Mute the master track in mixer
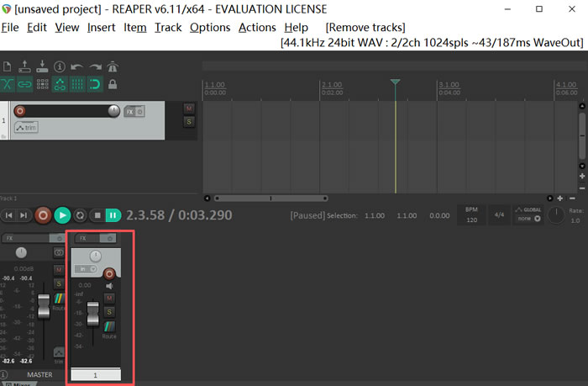588x386 pixels. [x=59, y=270]
